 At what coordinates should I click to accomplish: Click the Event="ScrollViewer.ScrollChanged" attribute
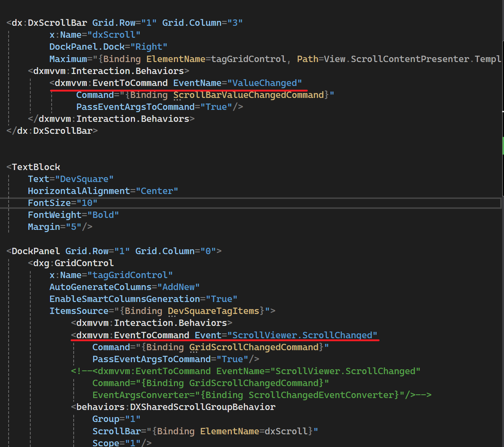[286, 335]
